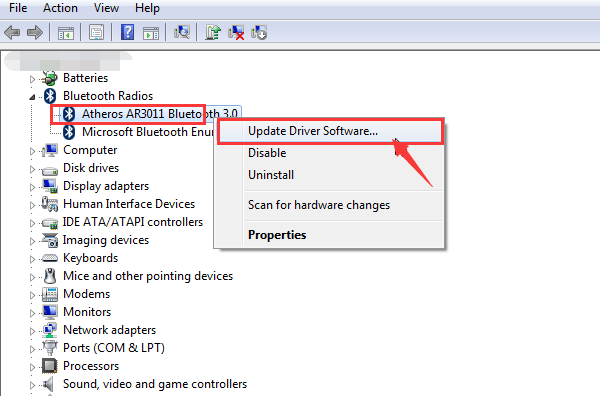Click the Sound, video and game controllers speaker icon
Screen dimensions: 600x396
[x=49, y=384]
